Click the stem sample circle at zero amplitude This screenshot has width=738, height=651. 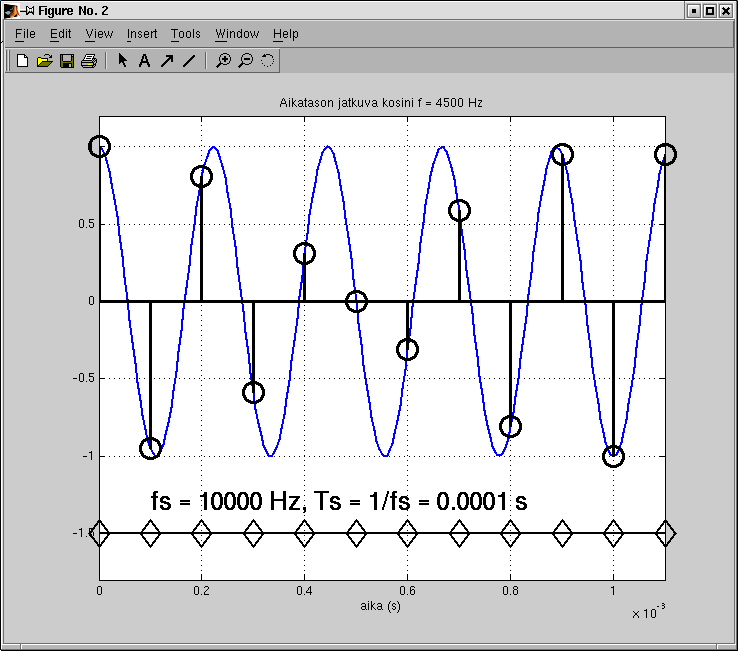pyautogui.click(x=356, y=301)
